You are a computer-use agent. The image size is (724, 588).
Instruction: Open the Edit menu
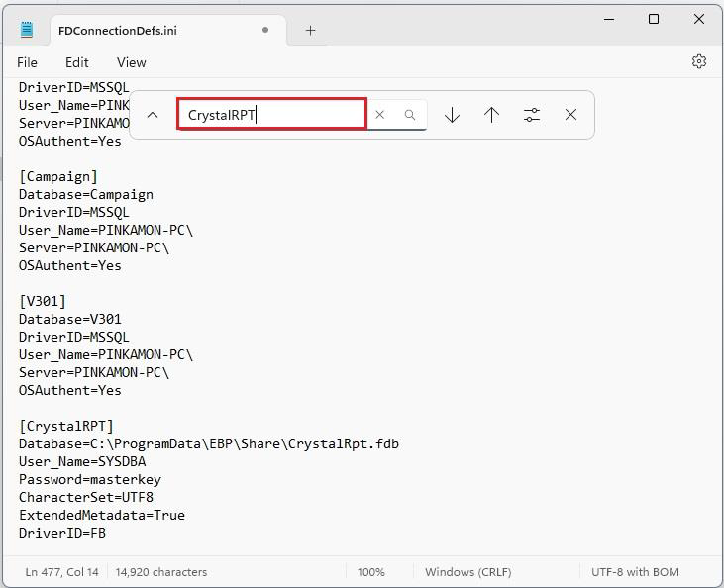coord(77,62)
